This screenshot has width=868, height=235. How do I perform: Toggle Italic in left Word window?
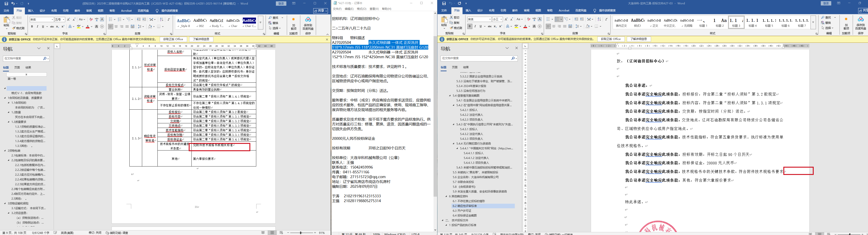pos(37,27)
